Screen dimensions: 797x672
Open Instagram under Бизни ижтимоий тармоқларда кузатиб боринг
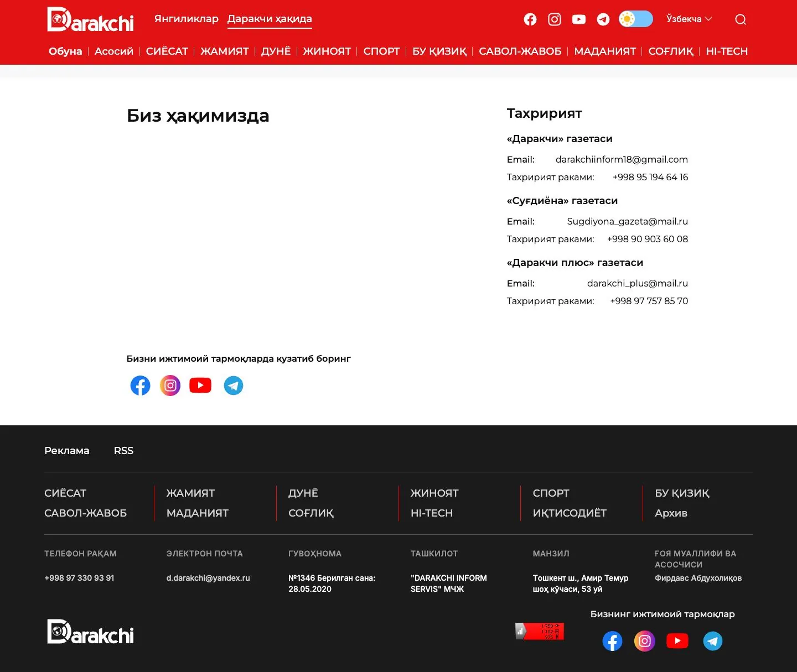click(170, 386)
